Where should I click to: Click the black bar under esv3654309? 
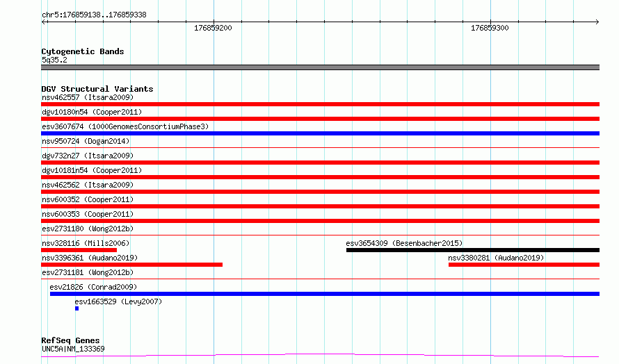pos(473,250)
